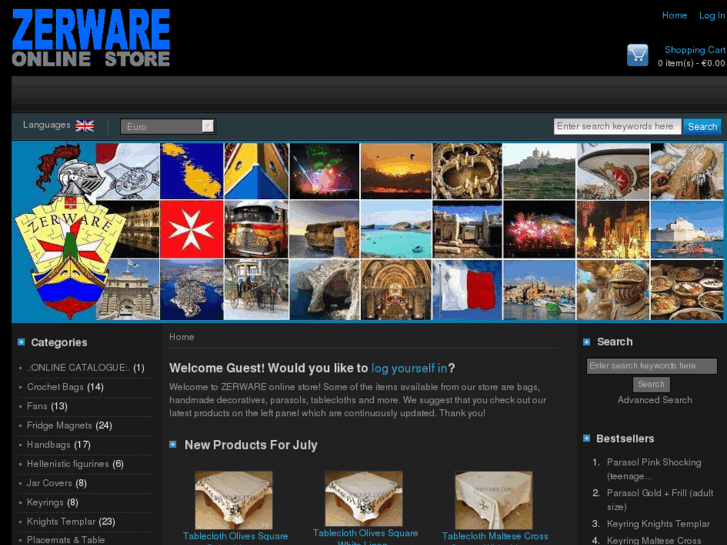Click the 'log yourself in' link
The image size is (727, 545).
409,368
